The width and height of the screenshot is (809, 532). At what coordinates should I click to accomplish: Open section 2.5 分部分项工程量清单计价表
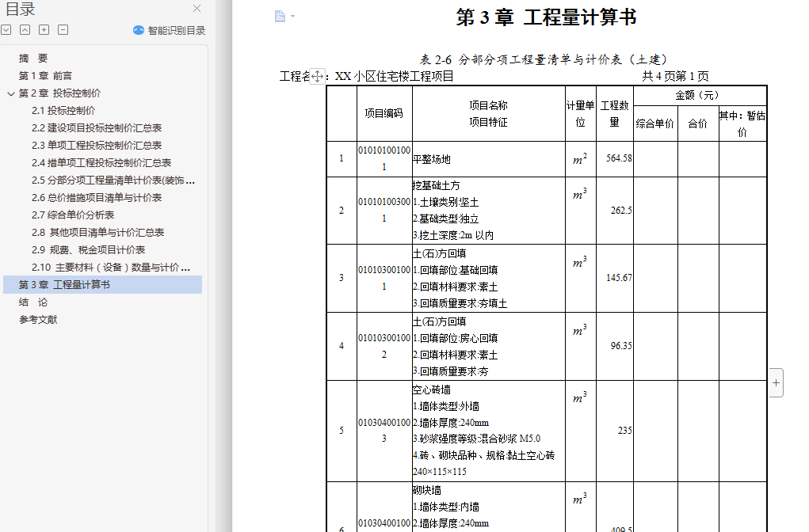[x=113, y=180]
